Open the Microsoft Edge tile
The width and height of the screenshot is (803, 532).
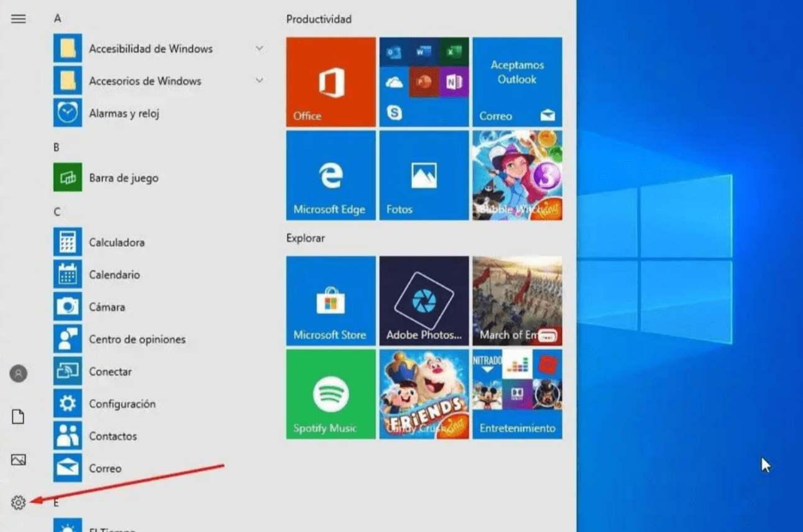pyautogui.click(x=331, y=175)
